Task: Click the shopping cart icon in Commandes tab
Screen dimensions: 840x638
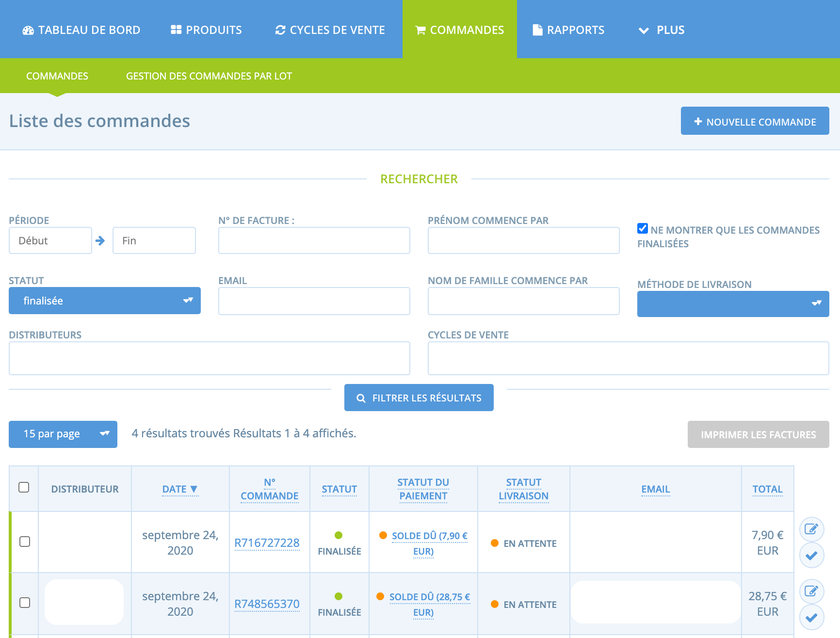Action: 420,30
